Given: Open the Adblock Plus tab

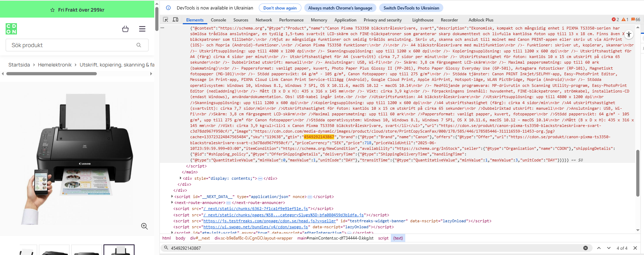Looking at the screenshot, I should pyautogui.click(x=481, y=20).
